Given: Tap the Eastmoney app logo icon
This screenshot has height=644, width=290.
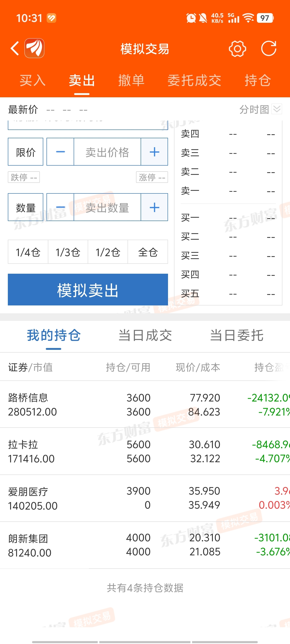Looking at the screenshot, I should (34, 48).
